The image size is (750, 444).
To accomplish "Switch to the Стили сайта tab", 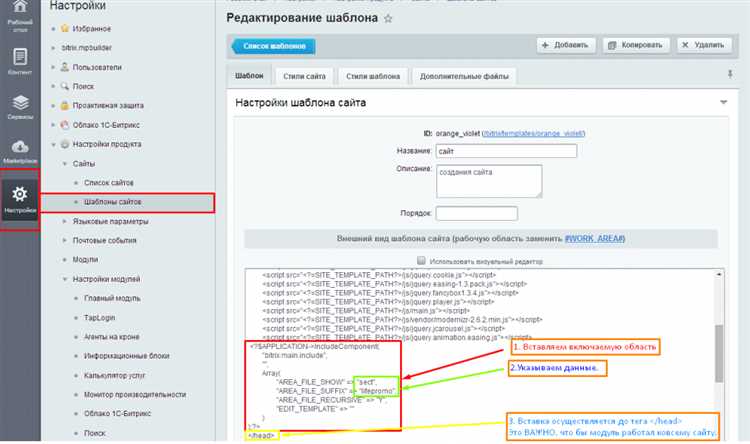I will tap(304, 76).
